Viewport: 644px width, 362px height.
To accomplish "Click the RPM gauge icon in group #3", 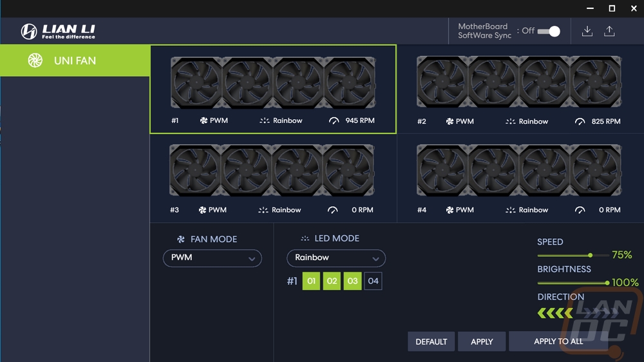I will pos(333,210).
